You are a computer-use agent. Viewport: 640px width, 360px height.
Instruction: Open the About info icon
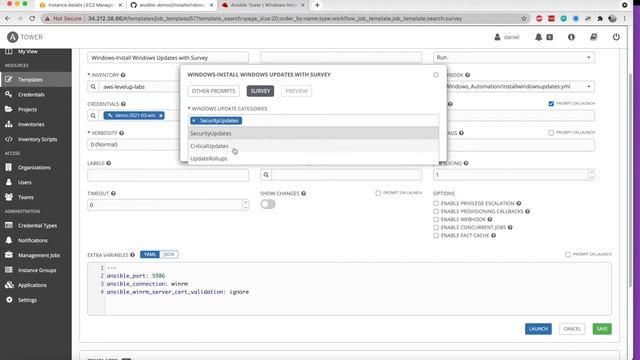571,37
